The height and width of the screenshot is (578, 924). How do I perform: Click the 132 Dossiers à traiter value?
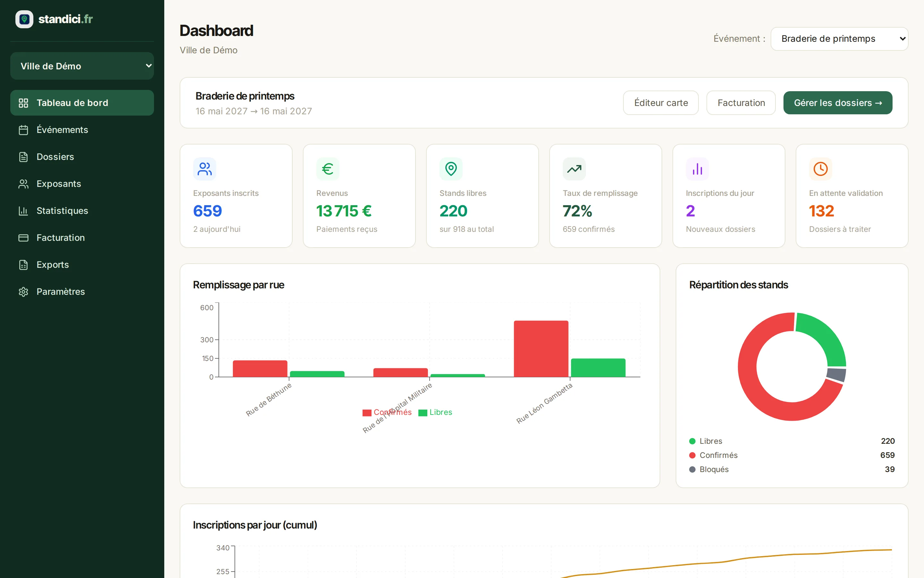[x=822, y=211]
